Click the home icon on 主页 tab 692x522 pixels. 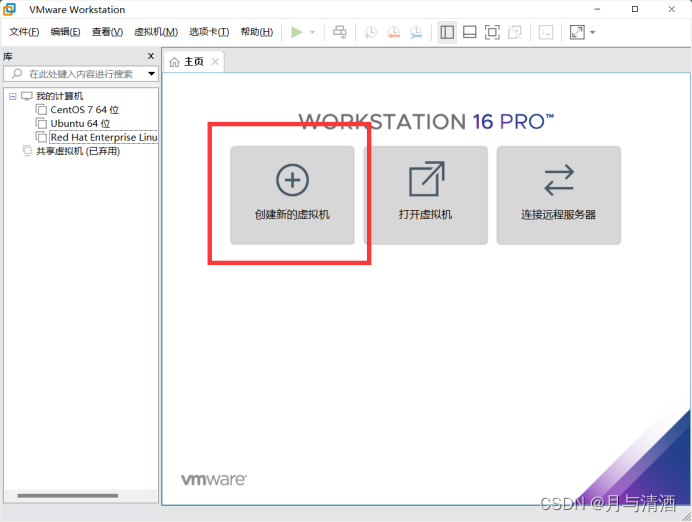[174, 62]
